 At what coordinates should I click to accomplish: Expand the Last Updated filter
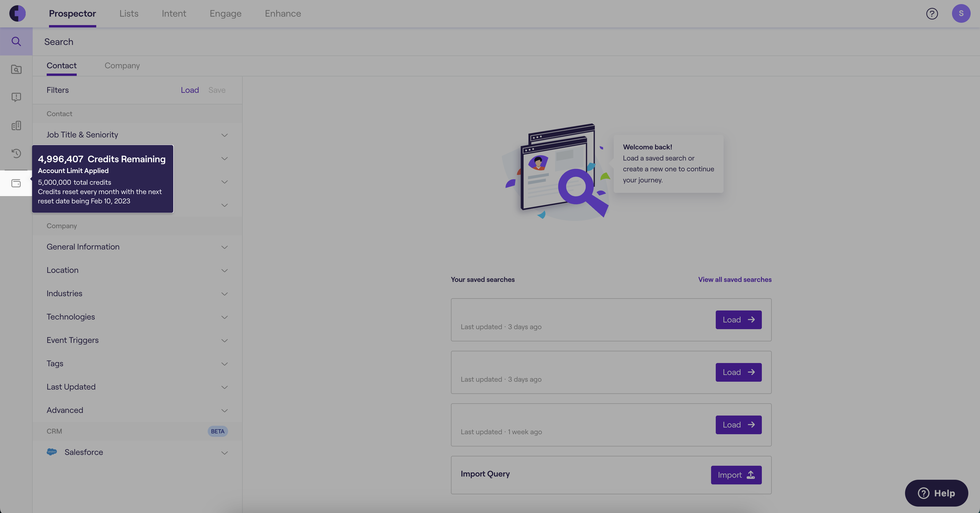(137, 387)
